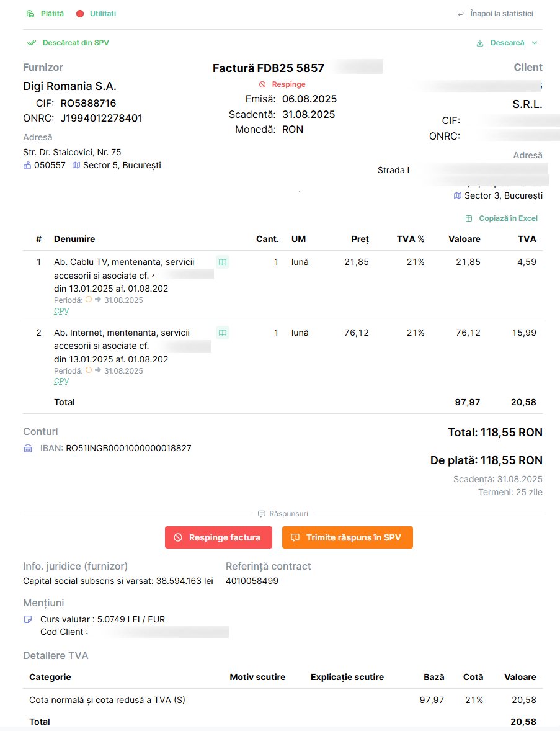
Task: Click the city icon beside Sector 5, București
Action: pyautogui.click(x=76, y=165)
